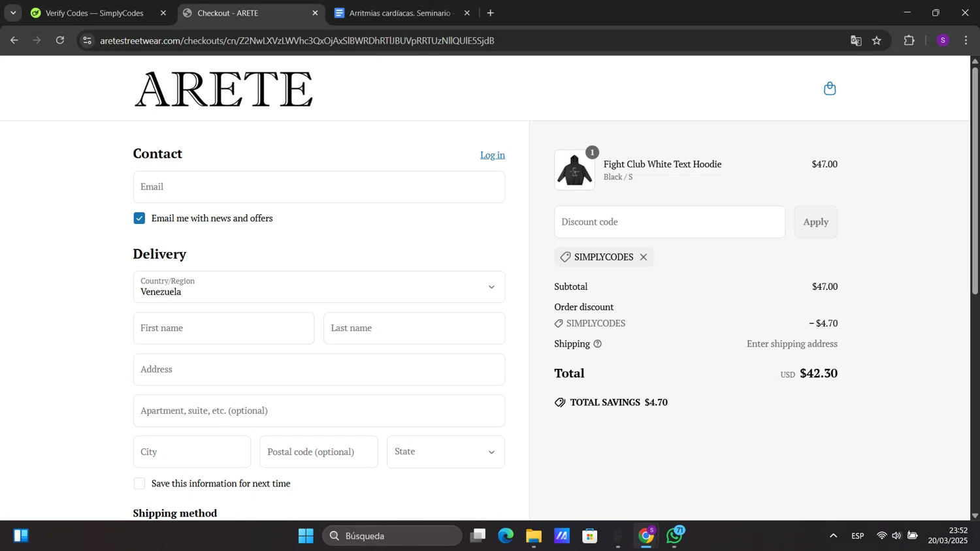The image size is (980, 551).
Task: Open the Wi-Fi network icon
Action: pyautogui.click(x=881, y=536)
